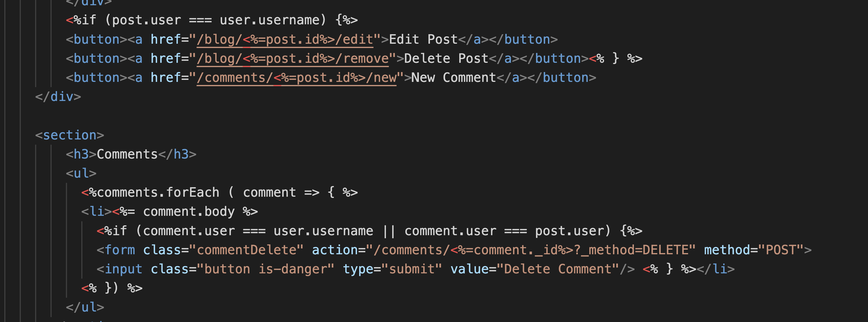This screenshot has width=868, height=322.
Task: Click the opening section tag
Action: [70, 135]
